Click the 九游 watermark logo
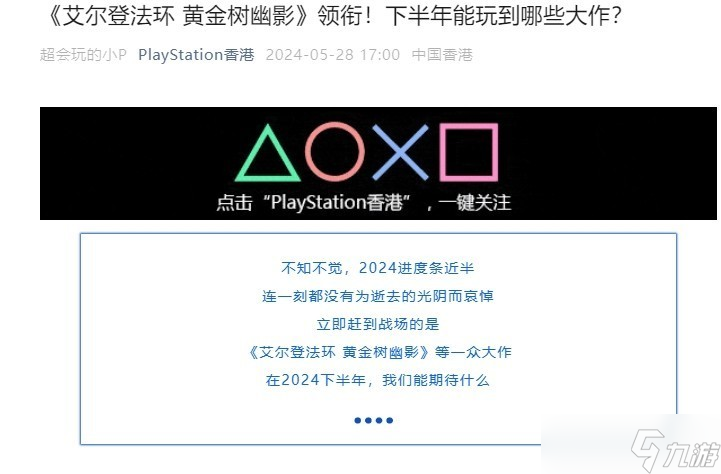Image resolution: width=721 pixels, height=474 pixels. 675,450
